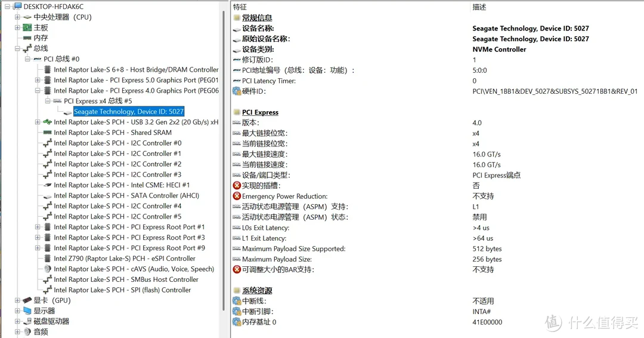Collapse the DESKTOP-HFDAK6C root node
This screenshot has height=338, width=644.
pos(7,7)
